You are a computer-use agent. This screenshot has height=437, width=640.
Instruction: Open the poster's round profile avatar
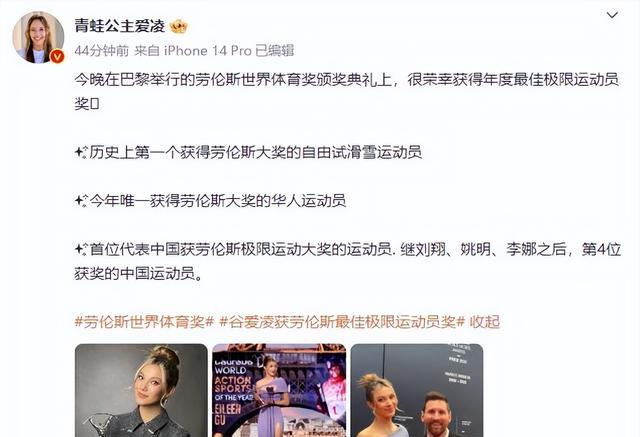[x=38, y=37]
